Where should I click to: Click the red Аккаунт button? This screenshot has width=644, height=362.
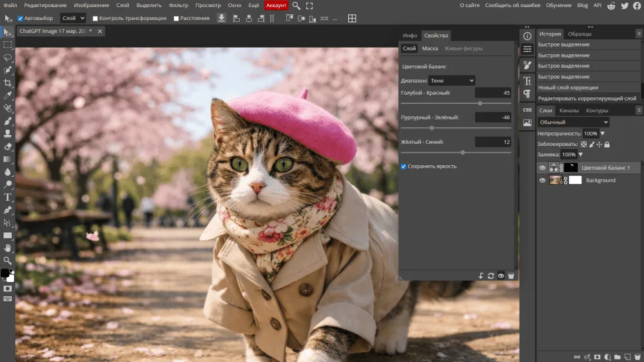pyautogui.click(x=275, y=5)
